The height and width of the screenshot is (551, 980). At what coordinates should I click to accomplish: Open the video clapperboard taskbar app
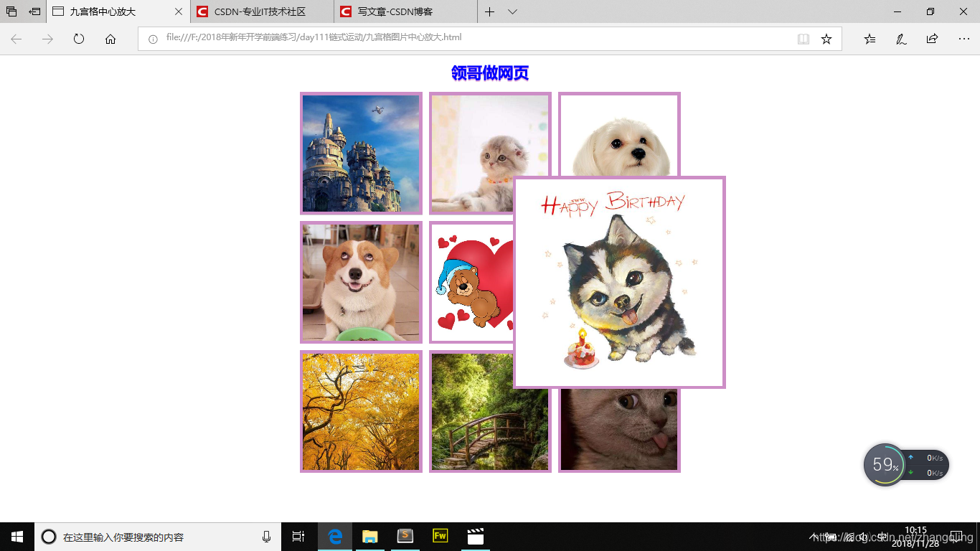click(474, 537)
